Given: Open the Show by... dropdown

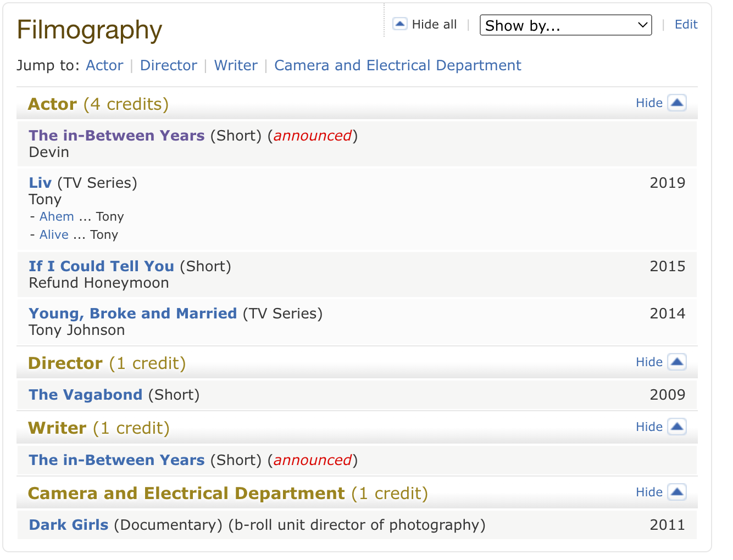Looking at the screenshot, I should [x=566, y=25].
